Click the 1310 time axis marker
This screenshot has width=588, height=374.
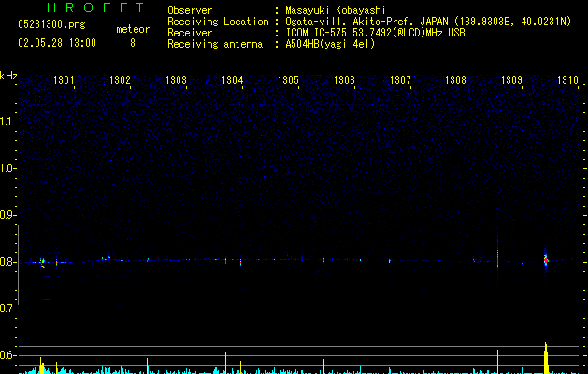pyautogui.click(x=567, y=80)
